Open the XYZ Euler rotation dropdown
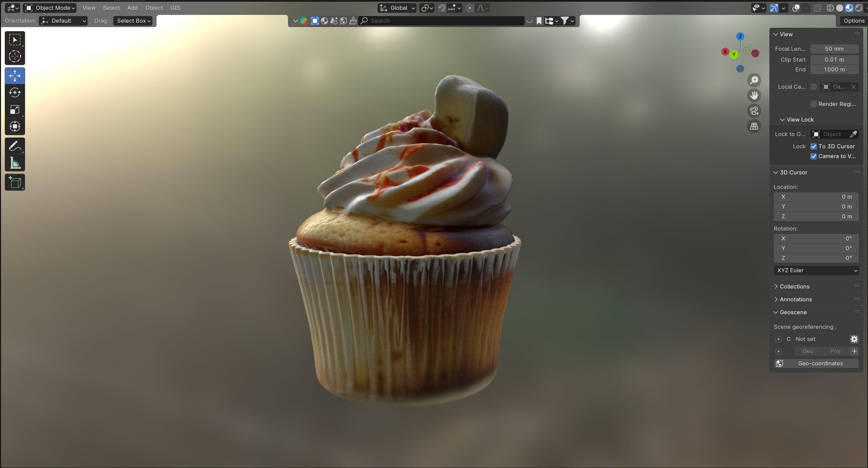The height and width of the screenshot is (468, 868). click(x=816, y=270)
